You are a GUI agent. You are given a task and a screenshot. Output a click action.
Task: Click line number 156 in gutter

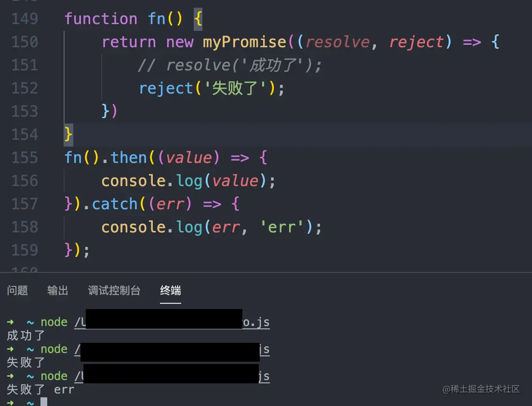click(x=25, y=181)
